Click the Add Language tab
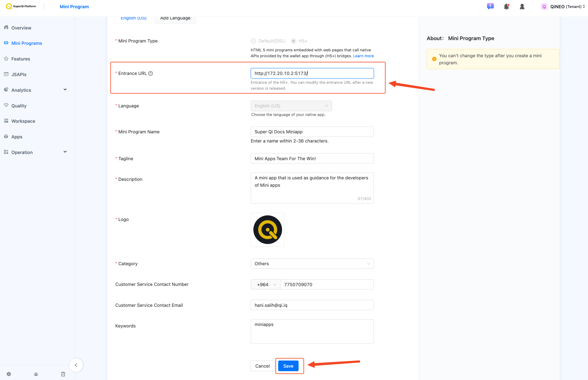The image size is (588, 380). click(x=175, y=19)
